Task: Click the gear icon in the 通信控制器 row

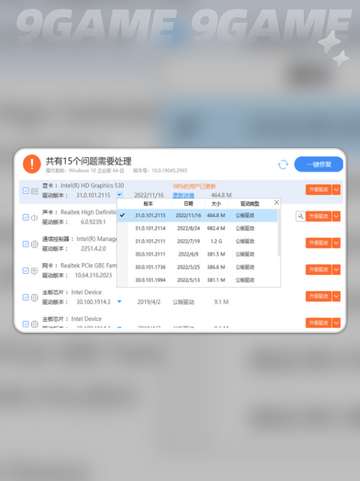Action: tap(34, 244)
